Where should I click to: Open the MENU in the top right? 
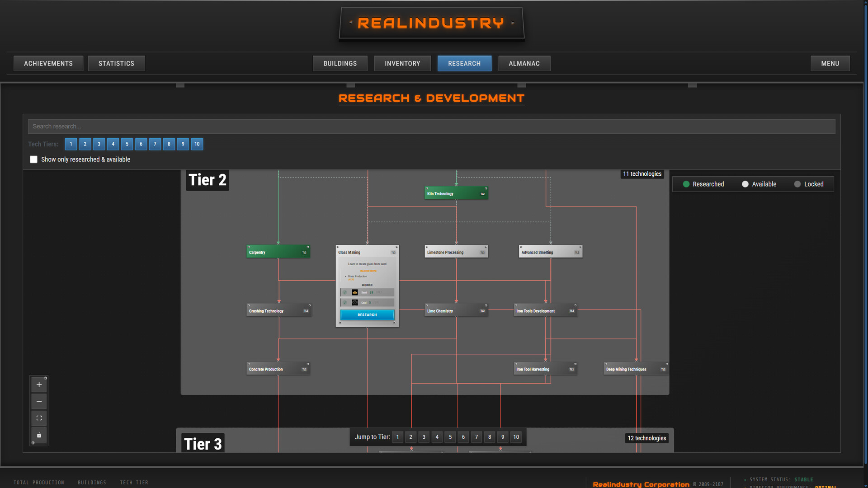(830, 63)
